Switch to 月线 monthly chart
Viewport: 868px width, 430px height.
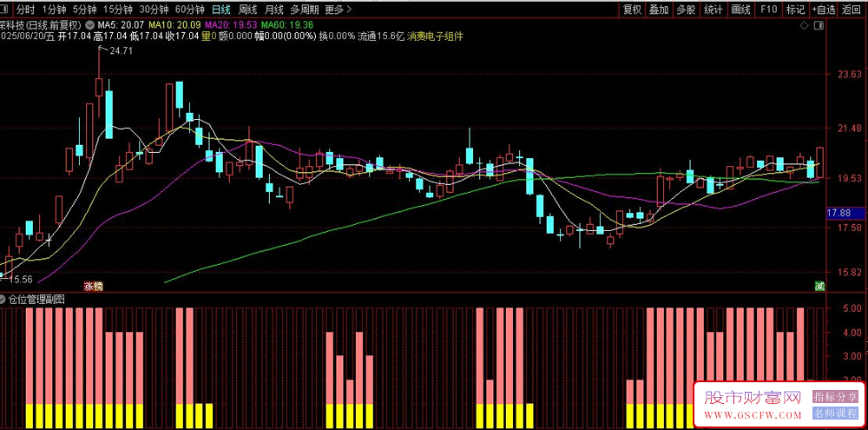[273, 10]
